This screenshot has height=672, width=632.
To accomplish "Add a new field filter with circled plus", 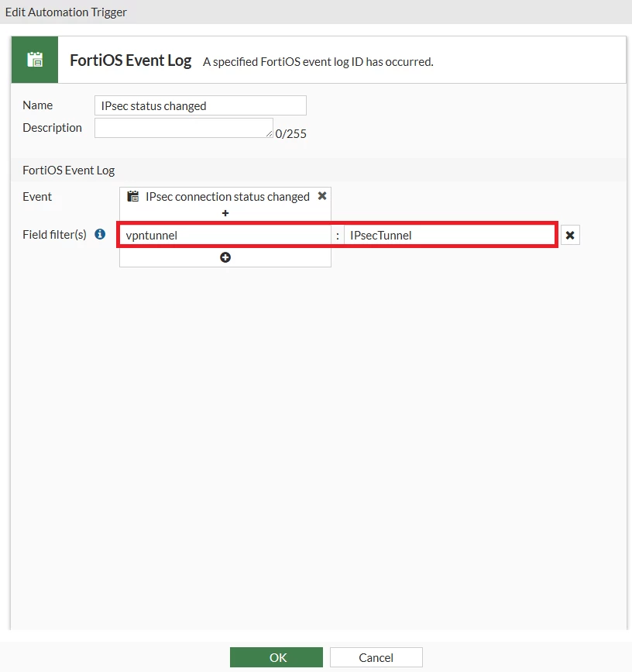I will pyautogui.click(x=225, y=257).
